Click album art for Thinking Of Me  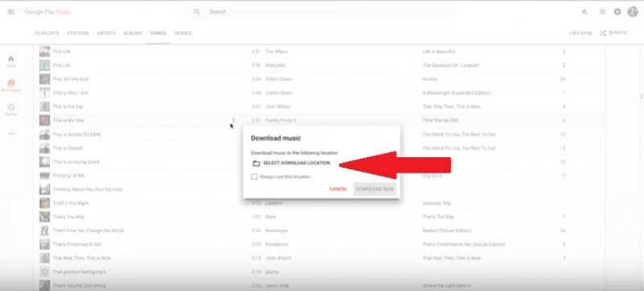tap(45, 176)
